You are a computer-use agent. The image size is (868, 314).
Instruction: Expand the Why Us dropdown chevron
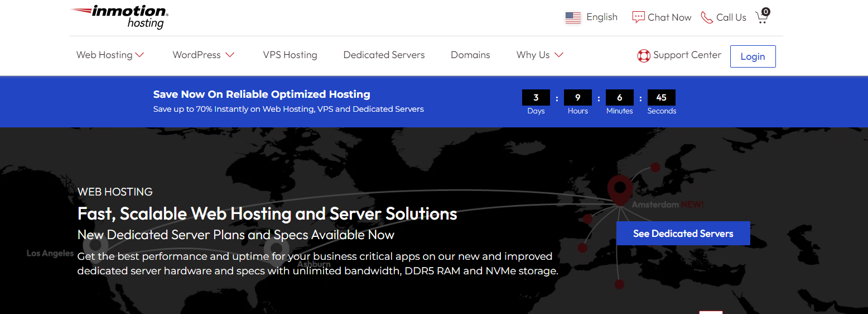tap(559, 55)
